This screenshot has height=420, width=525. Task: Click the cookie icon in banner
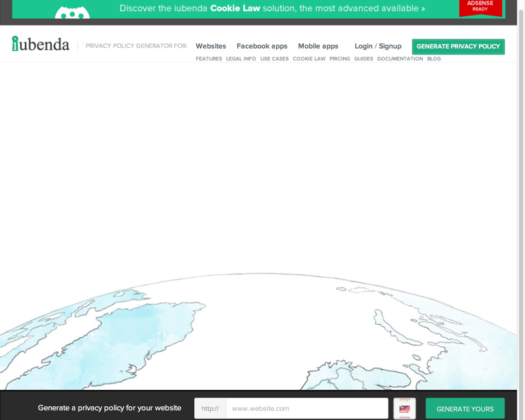[x=72, y=12]
